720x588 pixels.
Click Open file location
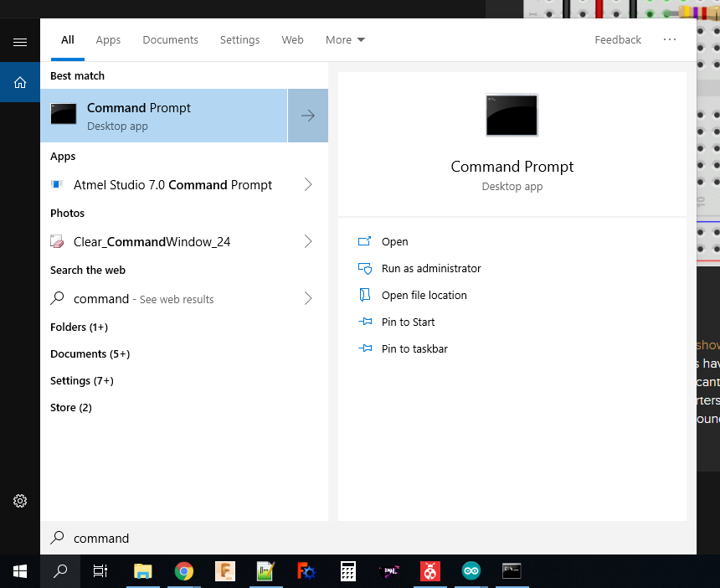(424, 295)
